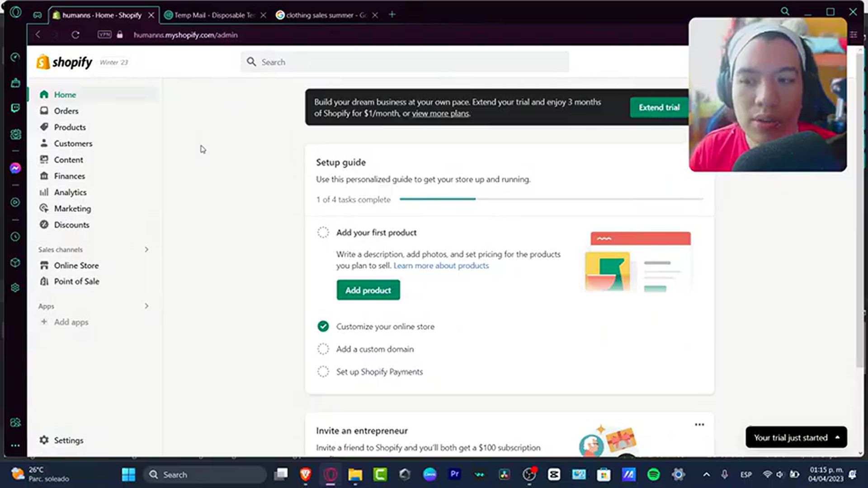
Task: Show hidden system tray icons
Action: point(707,474)
